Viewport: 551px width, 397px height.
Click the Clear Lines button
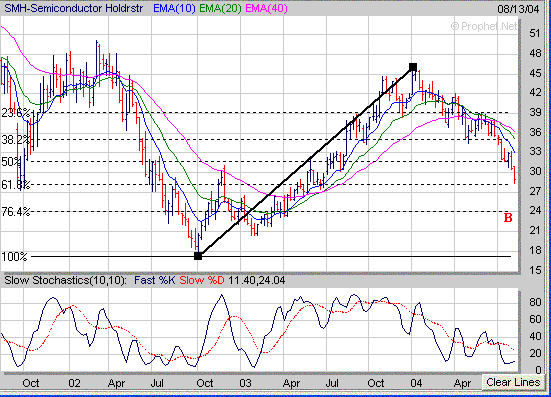pyautogui.click(x=513, y=382)
